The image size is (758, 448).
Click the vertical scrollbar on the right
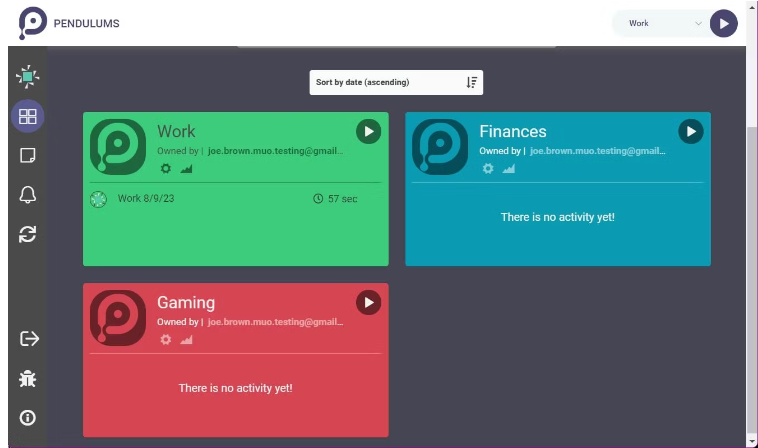tap(752, 280)
